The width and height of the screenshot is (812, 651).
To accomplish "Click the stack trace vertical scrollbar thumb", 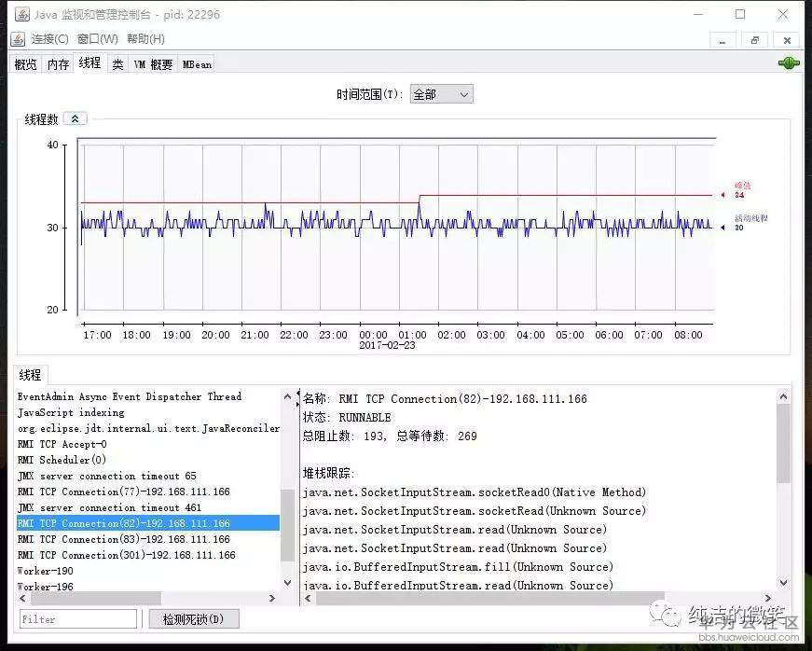I will click(x=783, y=444).
